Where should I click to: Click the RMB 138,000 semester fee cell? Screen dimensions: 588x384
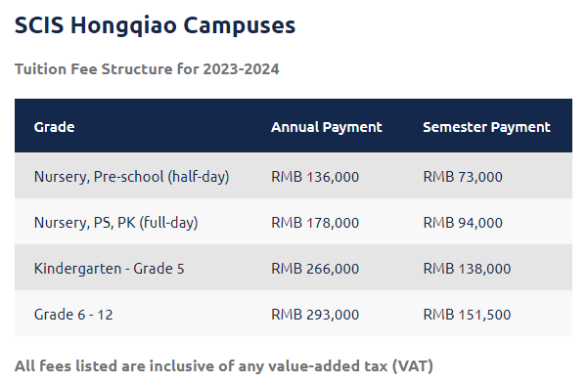pyautogui.click(x=467, y=269)
